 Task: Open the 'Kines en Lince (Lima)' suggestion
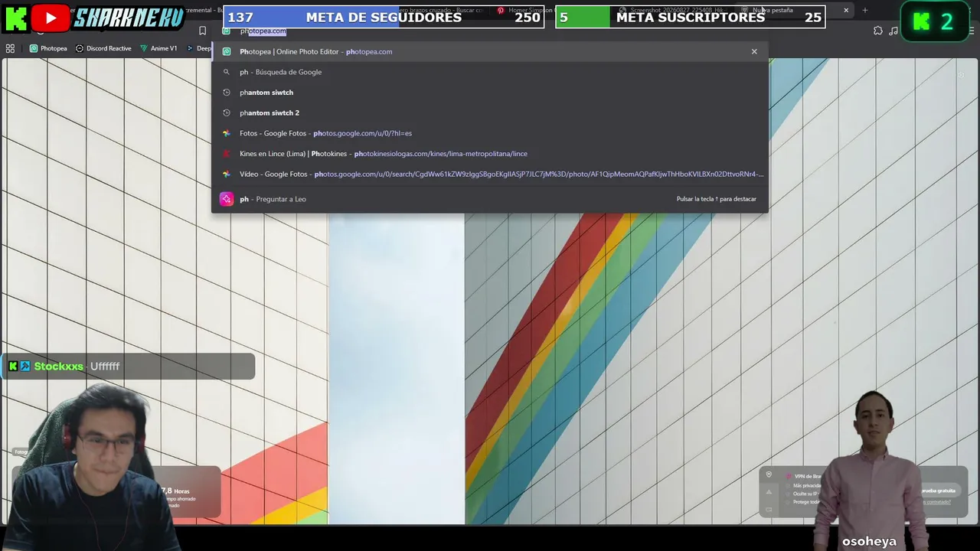click(490, 154)
